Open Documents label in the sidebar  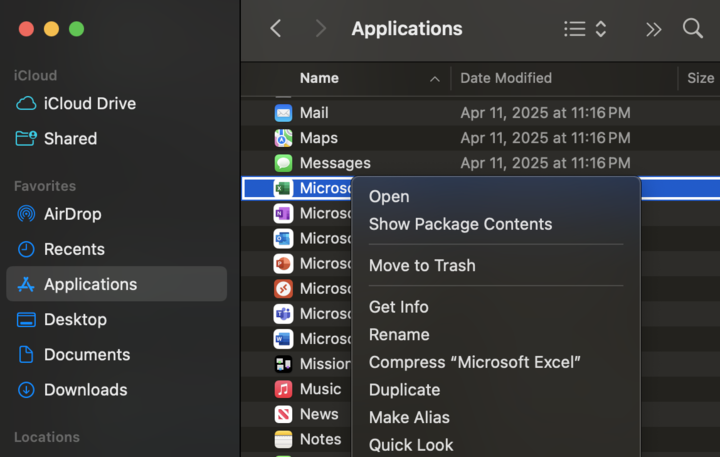(x=87, y=355)
